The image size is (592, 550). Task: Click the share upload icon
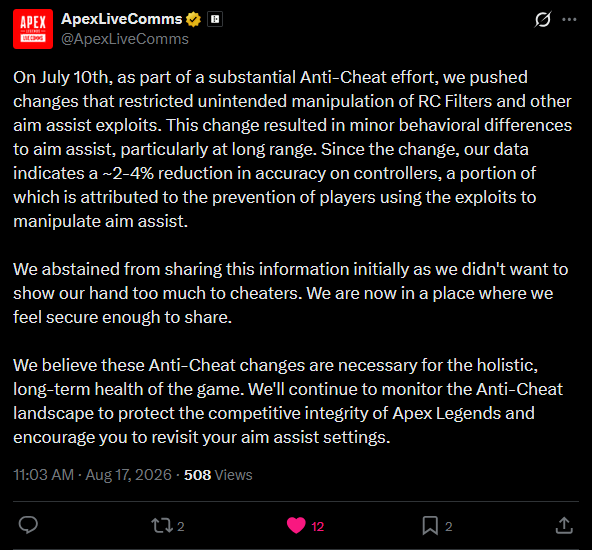click(x=564, y=525)
